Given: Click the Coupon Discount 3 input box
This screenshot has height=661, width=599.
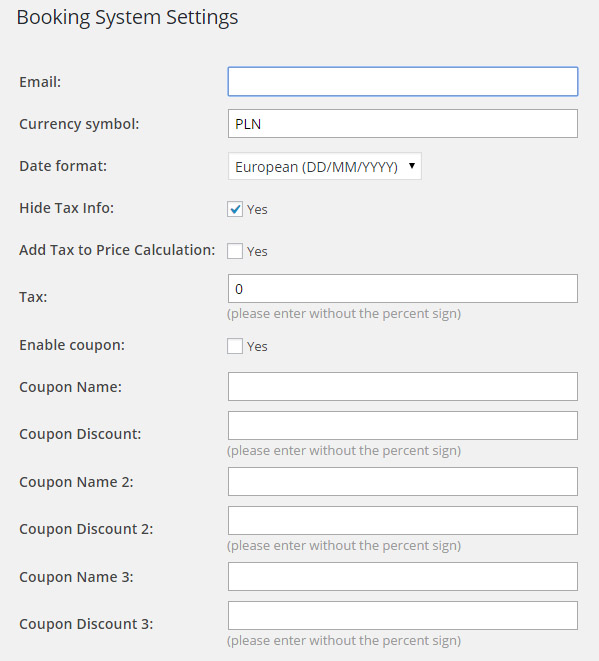Looking at the screenshot, I should tap(403, 615).
